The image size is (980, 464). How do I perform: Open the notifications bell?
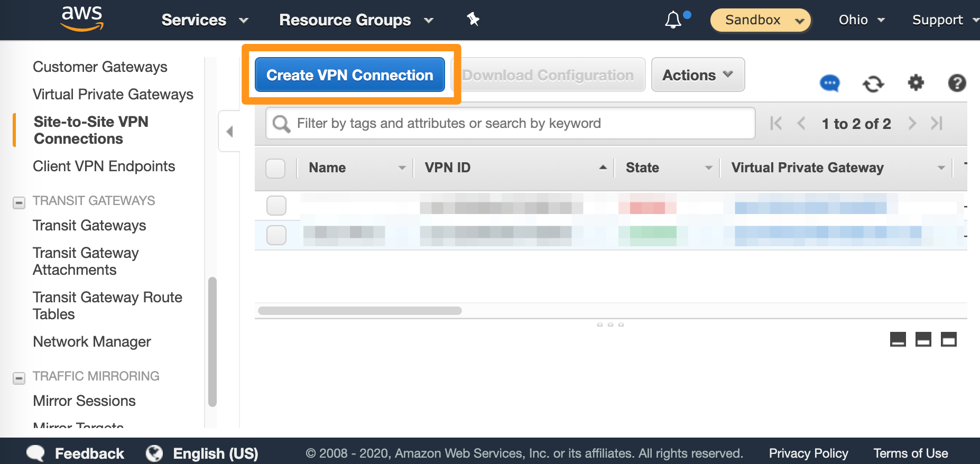(x=673, y=20)
